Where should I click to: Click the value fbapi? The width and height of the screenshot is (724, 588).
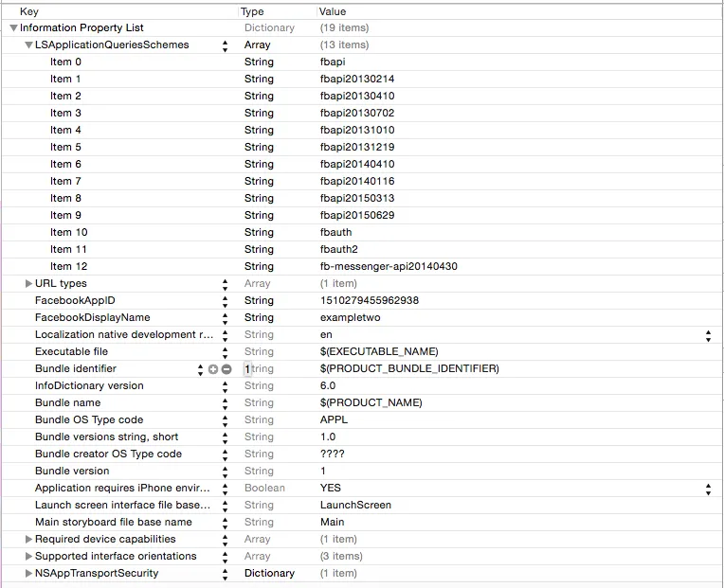coord(333,62)
